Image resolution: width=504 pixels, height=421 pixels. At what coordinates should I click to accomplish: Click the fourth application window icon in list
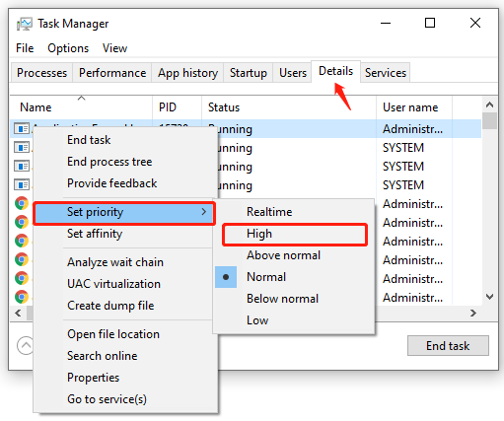point(22,184)
